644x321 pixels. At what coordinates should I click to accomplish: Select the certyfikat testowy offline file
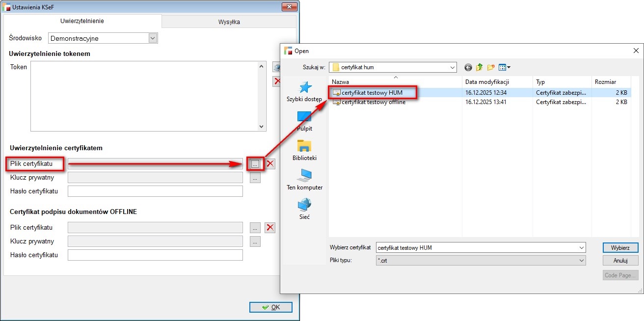tap(373, 102)
